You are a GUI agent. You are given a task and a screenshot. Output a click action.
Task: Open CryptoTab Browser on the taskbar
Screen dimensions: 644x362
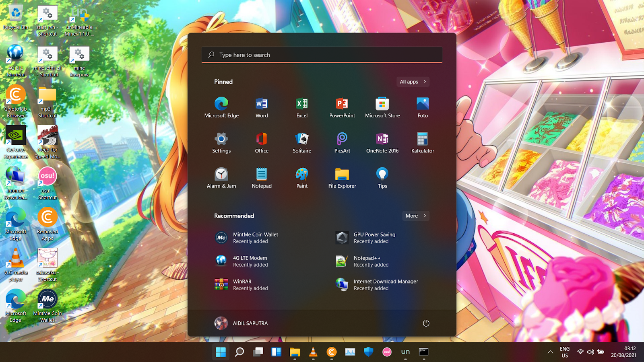click(x=332, y=352)
